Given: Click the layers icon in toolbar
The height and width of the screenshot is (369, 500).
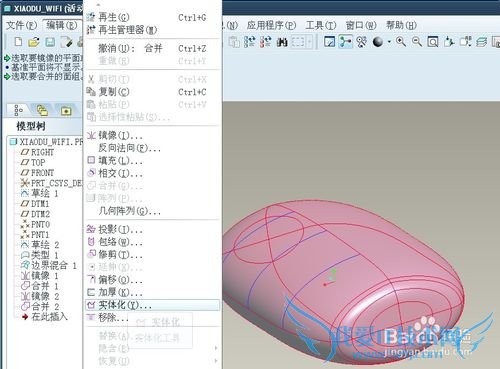Looking at the screenshot, I should point(482,42).
